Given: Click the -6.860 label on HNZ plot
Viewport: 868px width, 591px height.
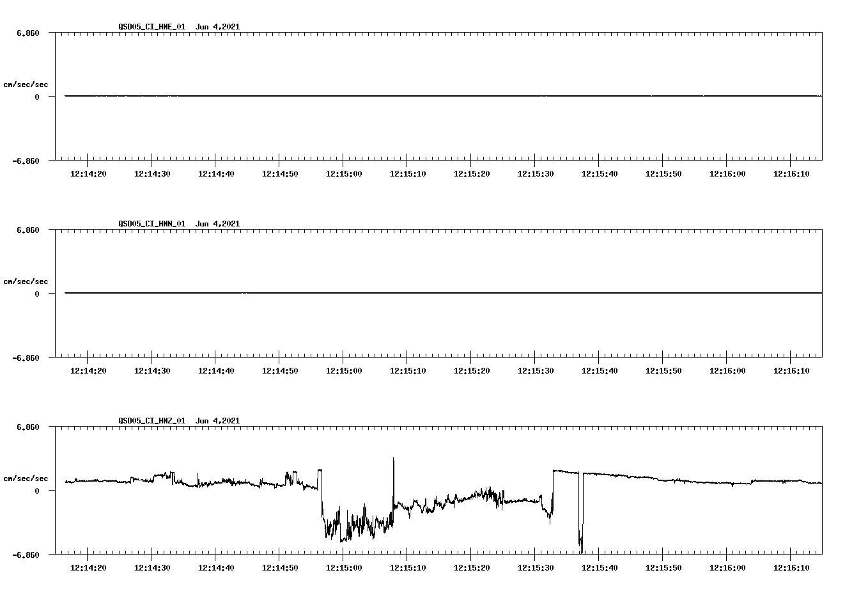Looking at the screenshot, I should [x=26, y=555].
